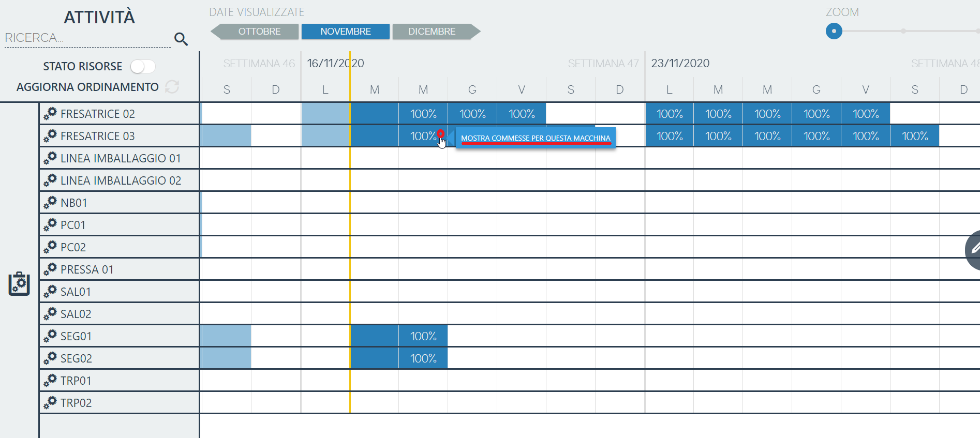Go to the DICEMBRE month
Viewport: 980px width, 438px height.
click(x=432, y=32)
